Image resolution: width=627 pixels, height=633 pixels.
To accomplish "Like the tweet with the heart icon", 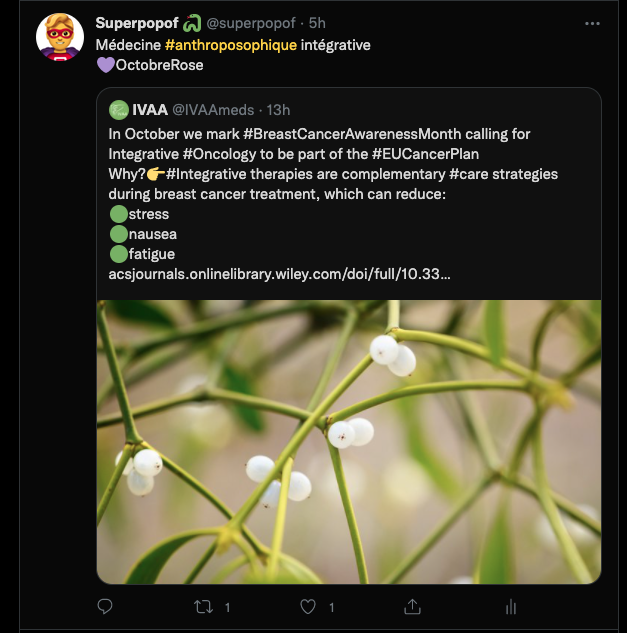I will coord(309,606).
